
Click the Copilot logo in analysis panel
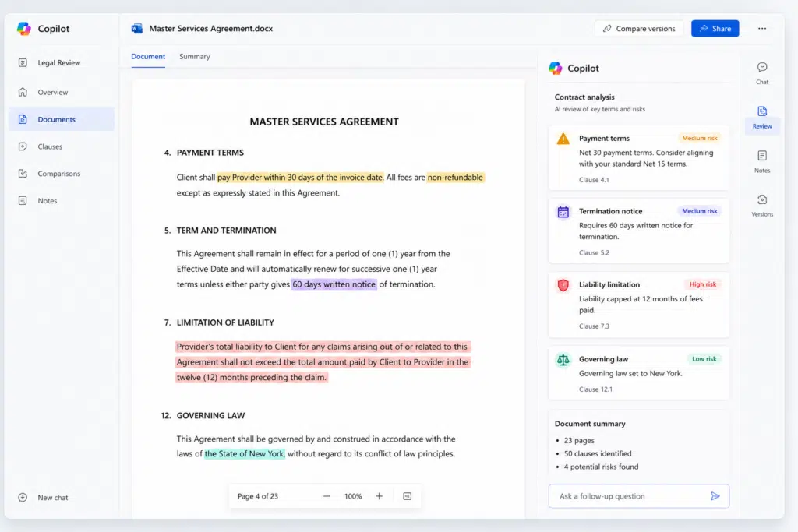[x=555, y=68]
